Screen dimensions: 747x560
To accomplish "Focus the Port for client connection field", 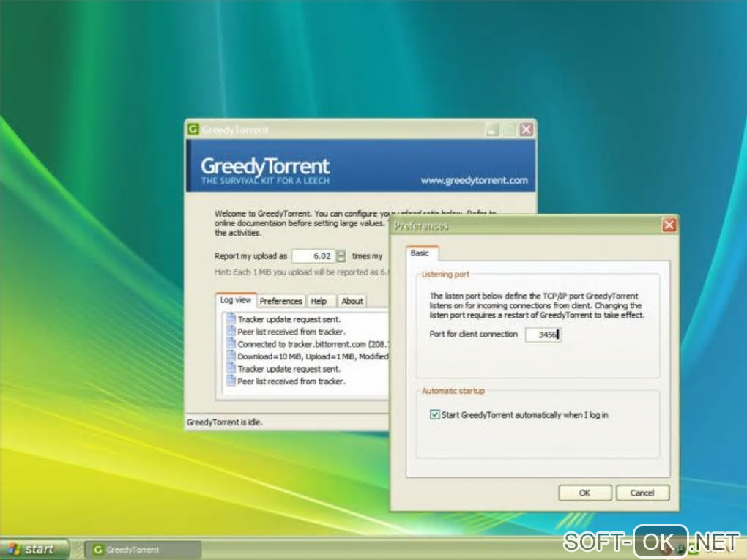I will click(x=543, y=335).
